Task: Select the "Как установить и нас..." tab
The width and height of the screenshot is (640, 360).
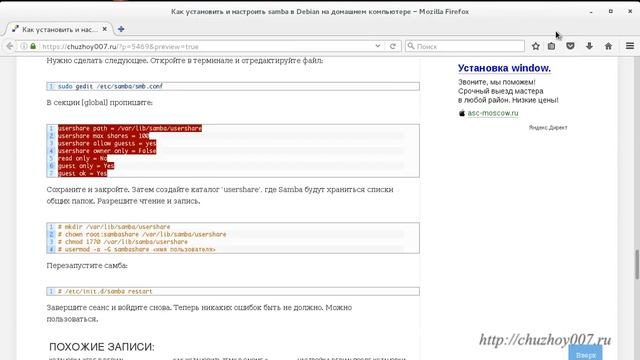Action: pos(60,29)
